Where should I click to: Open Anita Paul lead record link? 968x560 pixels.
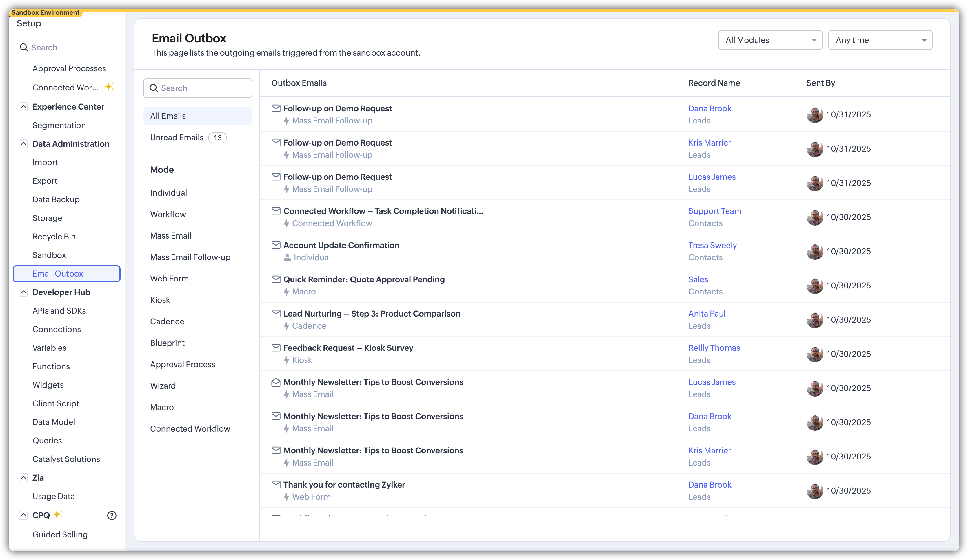(706, 313)
